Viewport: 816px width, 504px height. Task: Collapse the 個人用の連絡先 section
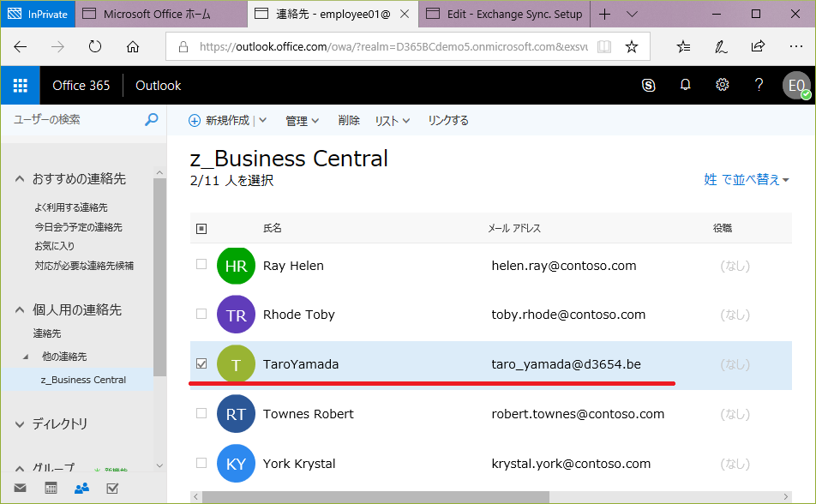[x=19, y=309]
